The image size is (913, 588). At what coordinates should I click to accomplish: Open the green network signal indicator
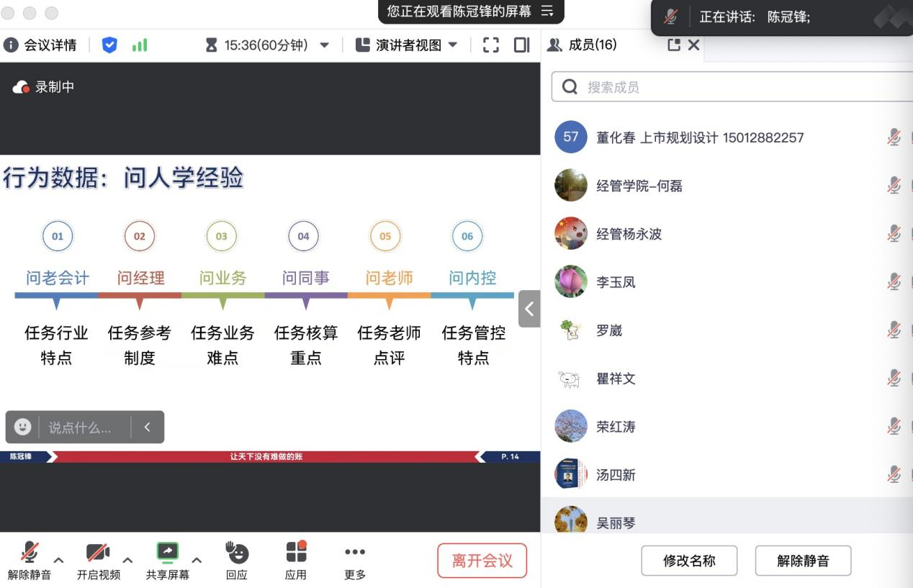[140, 45]
